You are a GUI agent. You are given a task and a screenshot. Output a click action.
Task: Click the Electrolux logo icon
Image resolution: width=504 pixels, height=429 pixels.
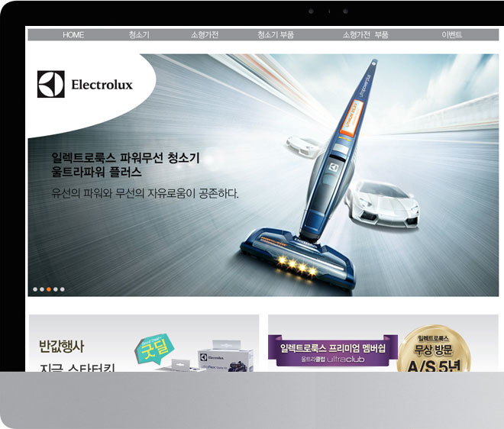tap(51, 84)
